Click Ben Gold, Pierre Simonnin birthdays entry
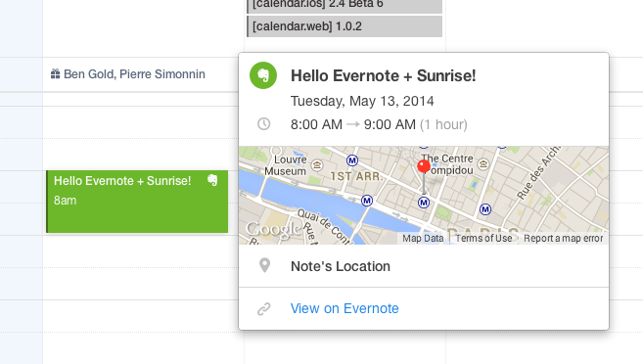643x364 pixels. pyautogui.click(x=128, y=74)
